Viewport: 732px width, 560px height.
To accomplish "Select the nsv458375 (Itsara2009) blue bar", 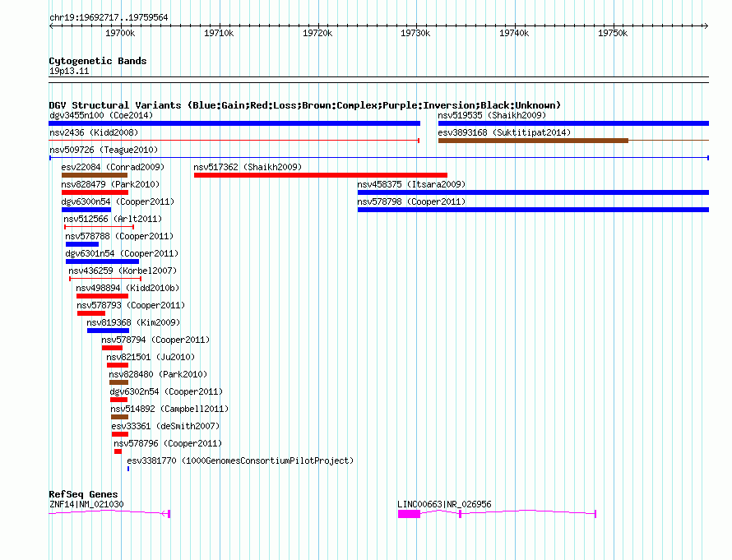I will pos(533,192).
